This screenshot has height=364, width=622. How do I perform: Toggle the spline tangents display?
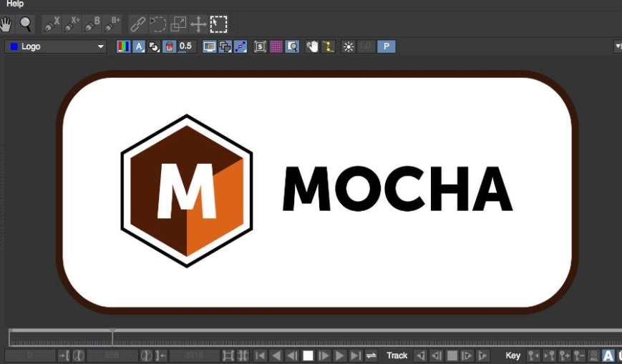(x=240, y=46)
